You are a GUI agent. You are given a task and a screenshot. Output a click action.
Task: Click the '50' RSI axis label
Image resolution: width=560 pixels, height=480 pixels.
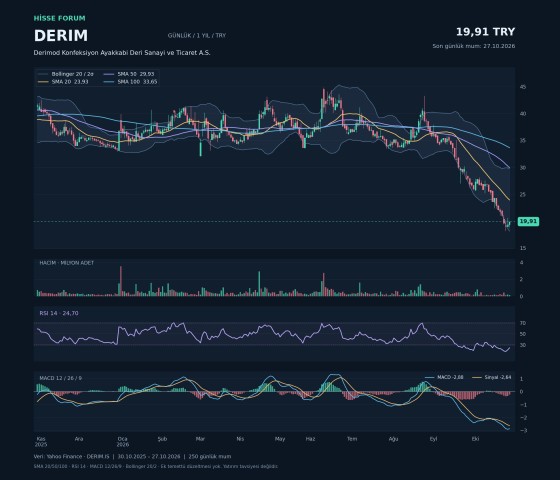523,334
